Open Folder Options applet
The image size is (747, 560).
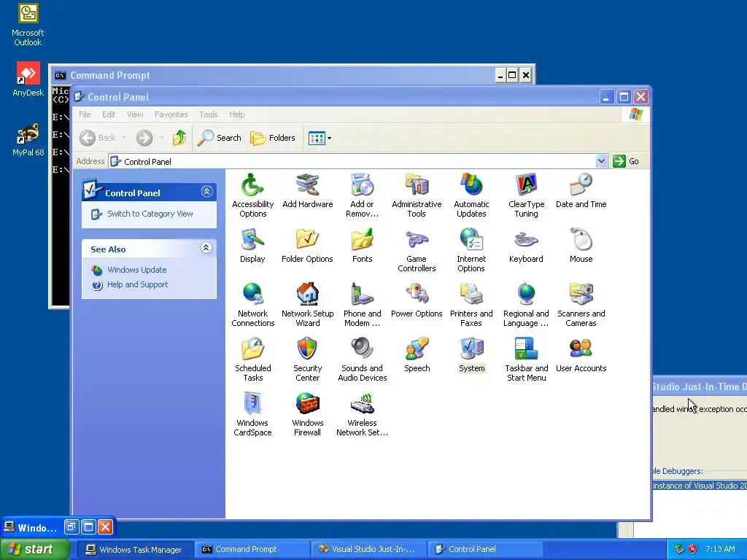[307, 246]
